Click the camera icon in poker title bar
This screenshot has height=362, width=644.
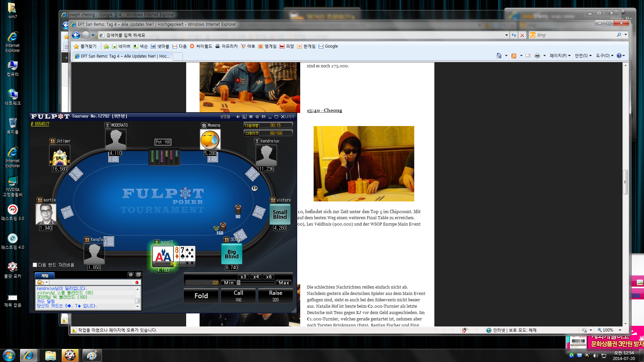264,117
